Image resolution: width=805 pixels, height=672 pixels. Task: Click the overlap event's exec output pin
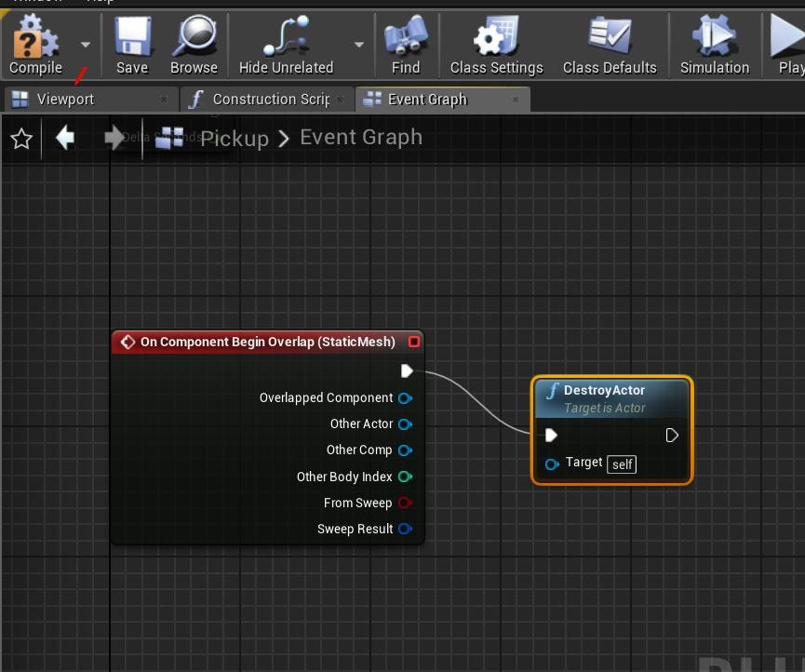click(x=407, y=370)
